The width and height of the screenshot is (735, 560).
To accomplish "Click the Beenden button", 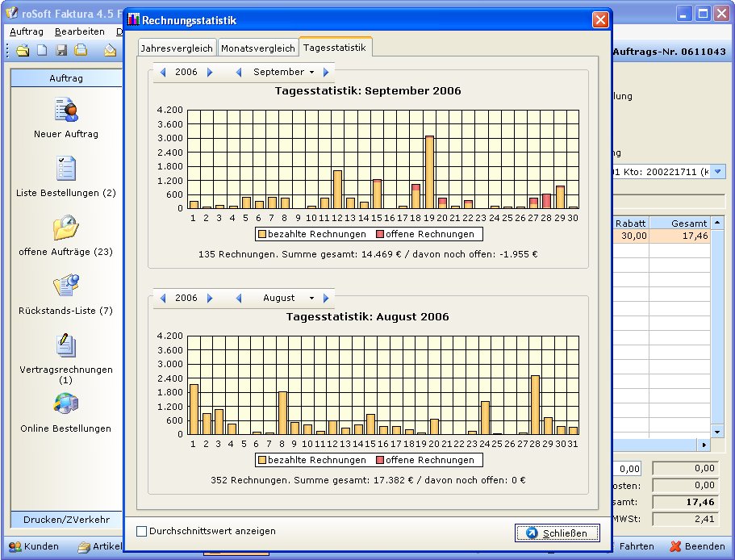I will [698, 546].
